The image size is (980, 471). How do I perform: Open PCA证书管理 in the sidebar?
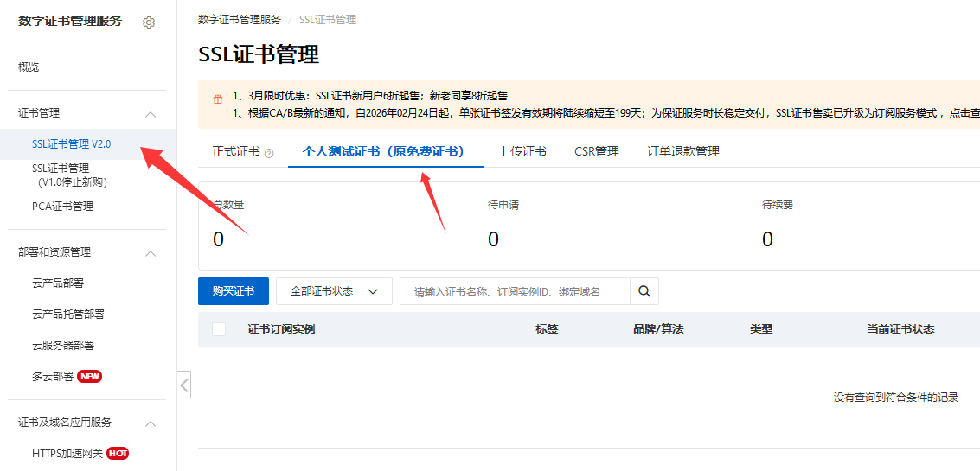coord(62,207)
